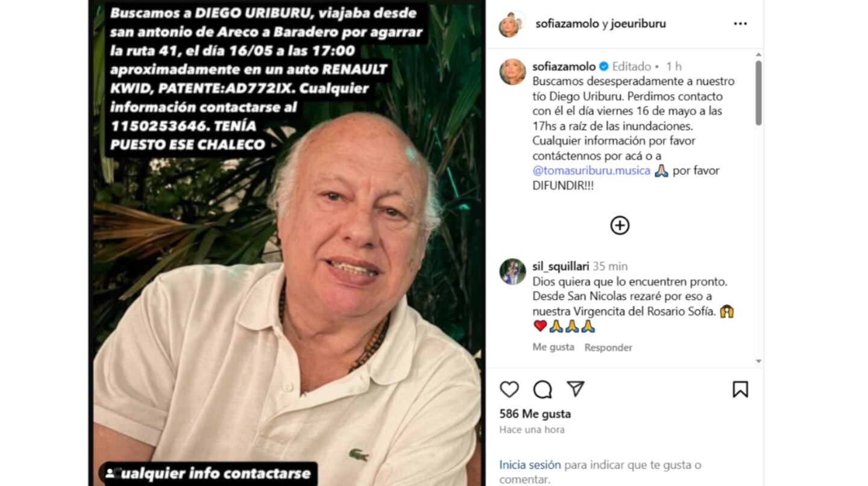
Task: Click the scrollbar down arrow in the comments
Action: click(758, 361)
